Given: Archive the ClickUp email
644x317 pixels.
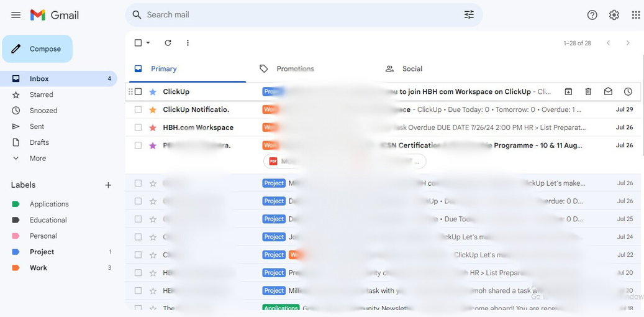Looking at the screenshot, I should pos(568,92).
